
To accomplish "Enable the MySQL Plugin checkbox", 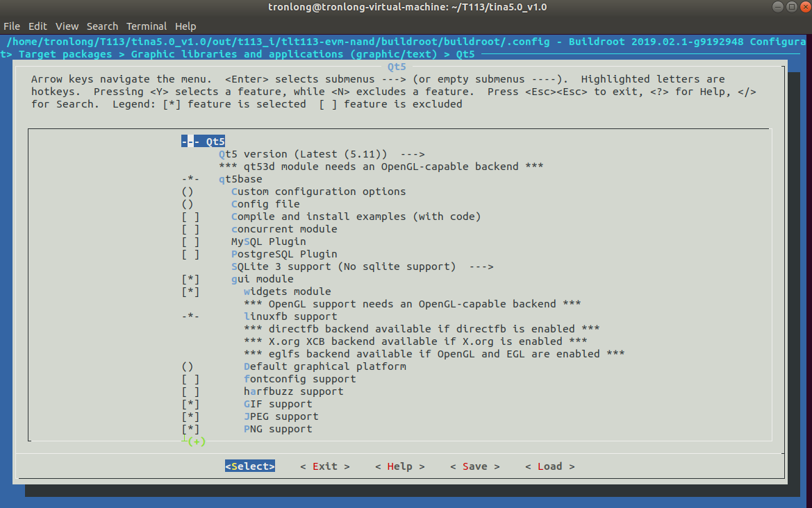I will coord(190,242).
